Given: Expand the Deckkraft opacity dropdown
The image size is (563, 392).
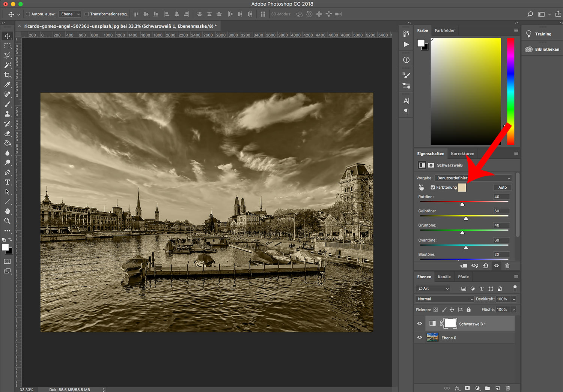Looking at the screenshot, I should click(x=514, y=299).
